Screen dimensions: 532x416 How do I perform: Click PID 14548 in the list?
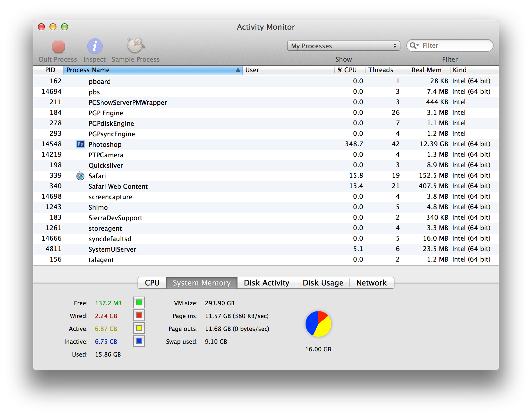52,144
